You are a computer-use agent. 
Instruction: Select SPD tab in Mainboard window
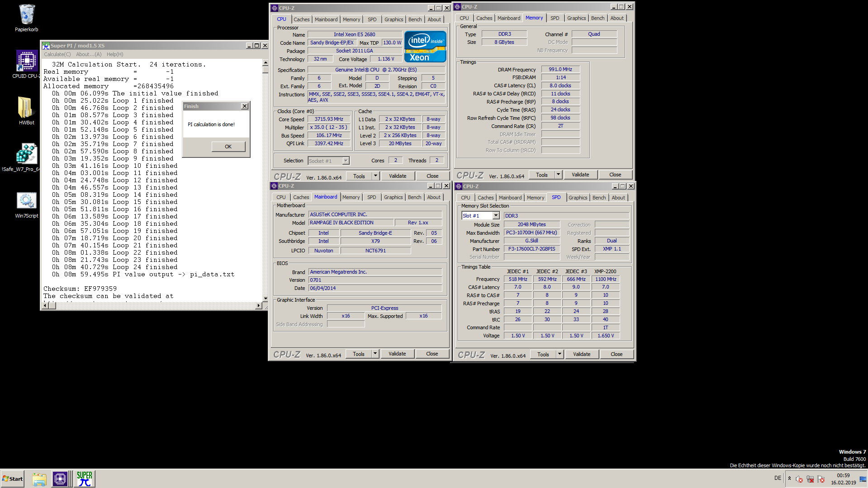(x=372, y=197)
